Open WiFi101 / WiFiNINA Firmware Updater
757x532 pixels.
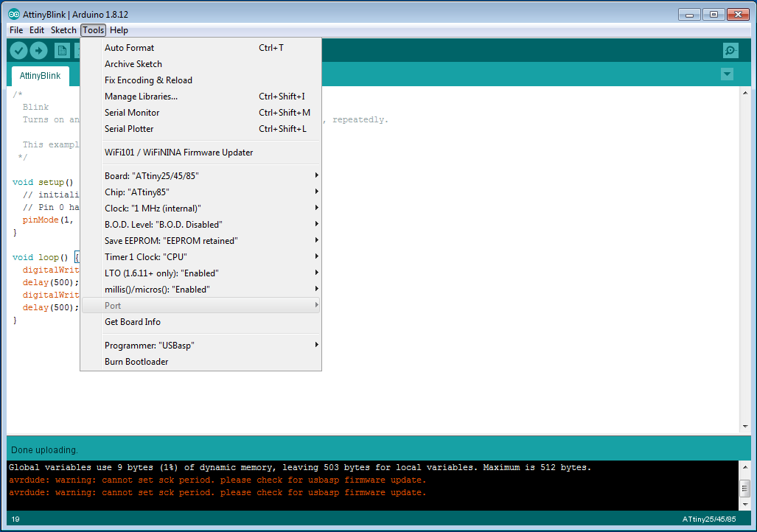200,153
